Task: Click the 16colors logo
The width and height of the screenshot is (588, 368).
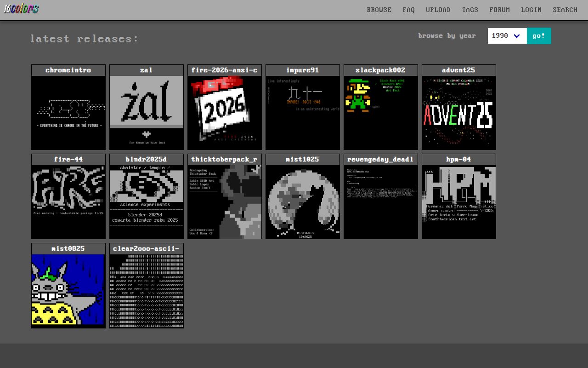Action: coord(21,9)
